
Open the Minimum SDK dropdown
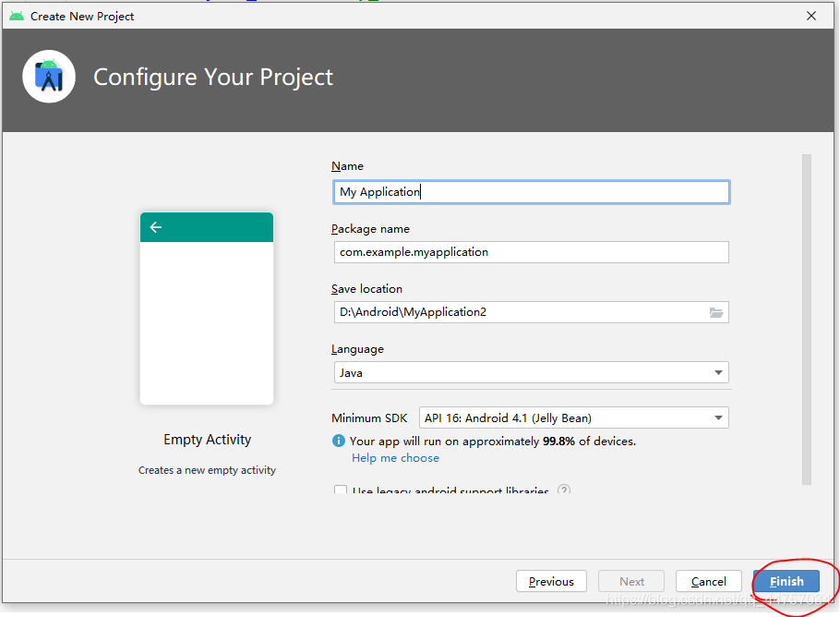tap(570, 417)
